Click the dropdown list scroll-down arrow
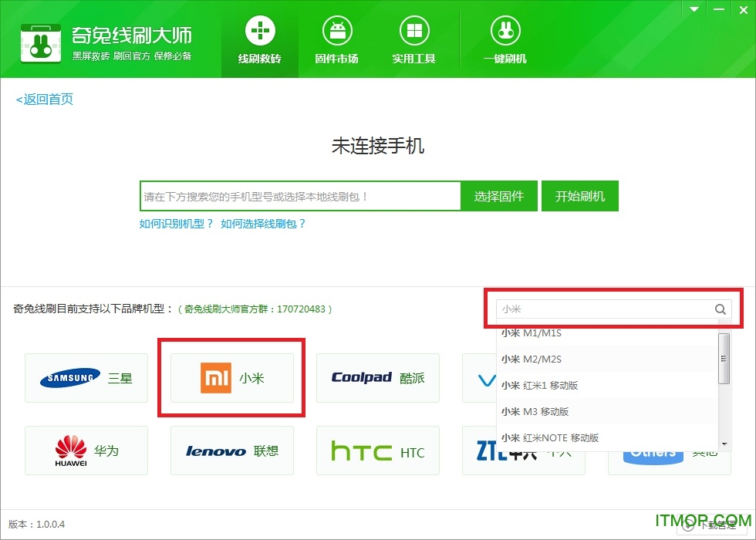 tap(724, 444)
